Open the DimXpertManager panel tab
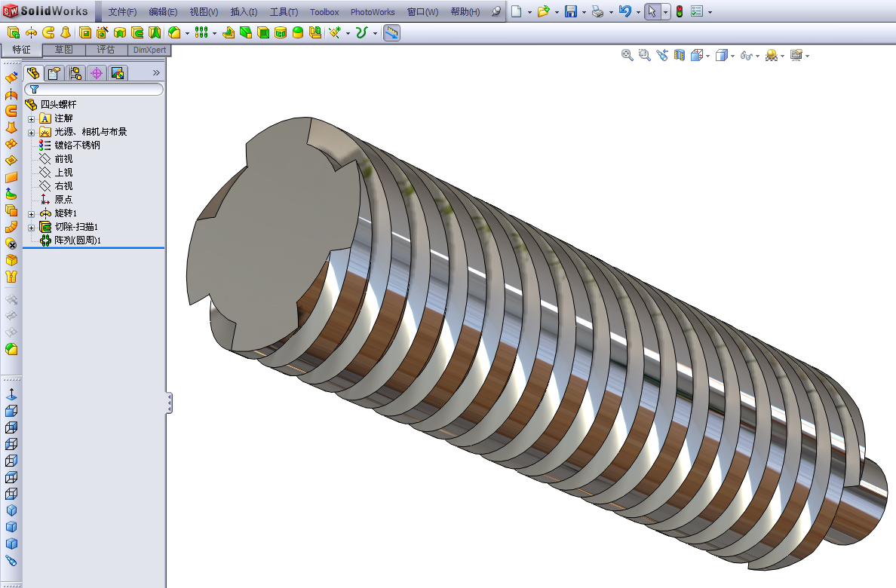The width and height of the screenshot is (896, 588). 97,73
